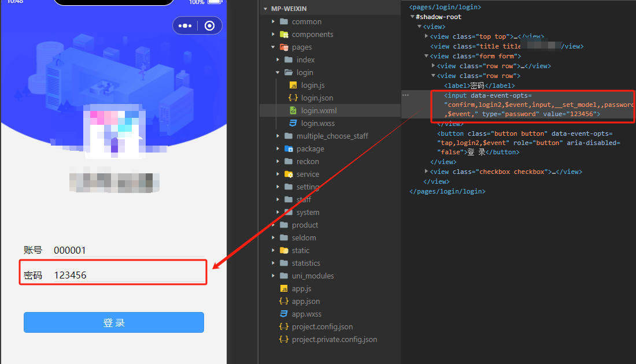Click the login.js JS file icon
The width and height of the screenshot is (636, 364).
[293, 85]
